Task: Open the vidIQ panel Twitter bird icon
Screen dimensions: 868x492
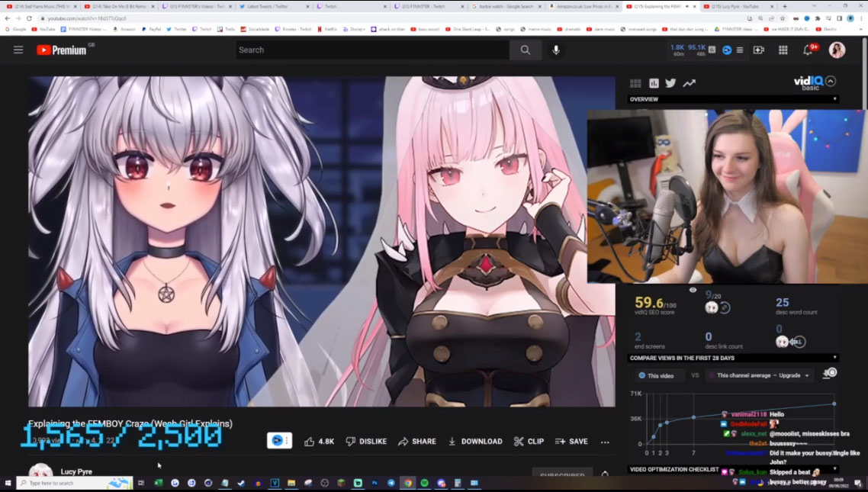Action: [670, 83]
